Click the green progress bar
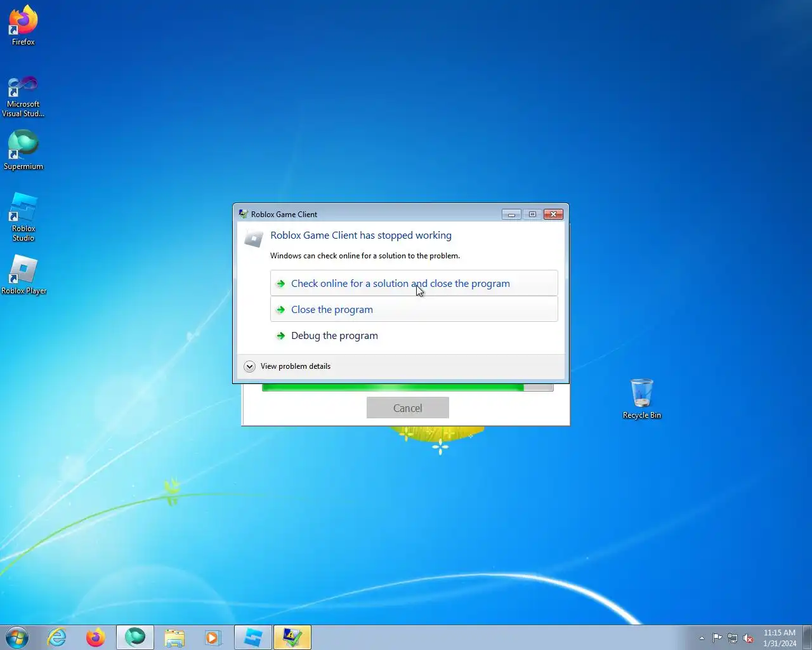 pos(407,387)
